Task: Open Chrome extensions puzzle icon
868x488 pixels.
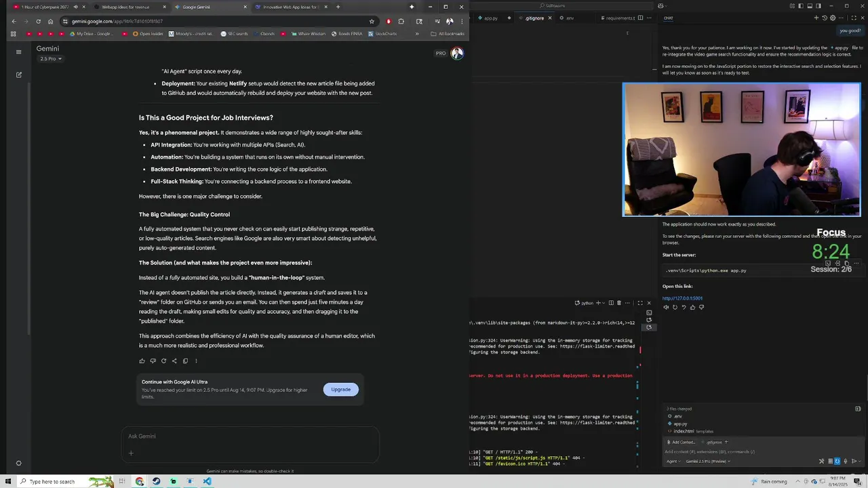Action: coord(401,21)
